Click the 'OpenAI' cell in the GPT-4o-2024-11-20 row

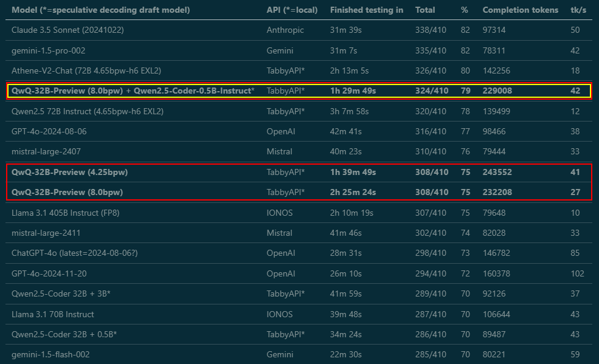(x=281, y=274)
